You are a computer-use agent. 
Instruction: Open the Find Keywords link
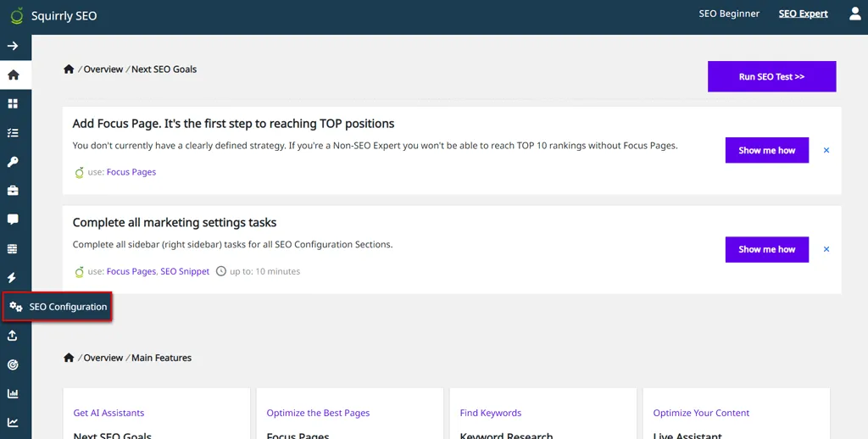(x=491, y=413)
